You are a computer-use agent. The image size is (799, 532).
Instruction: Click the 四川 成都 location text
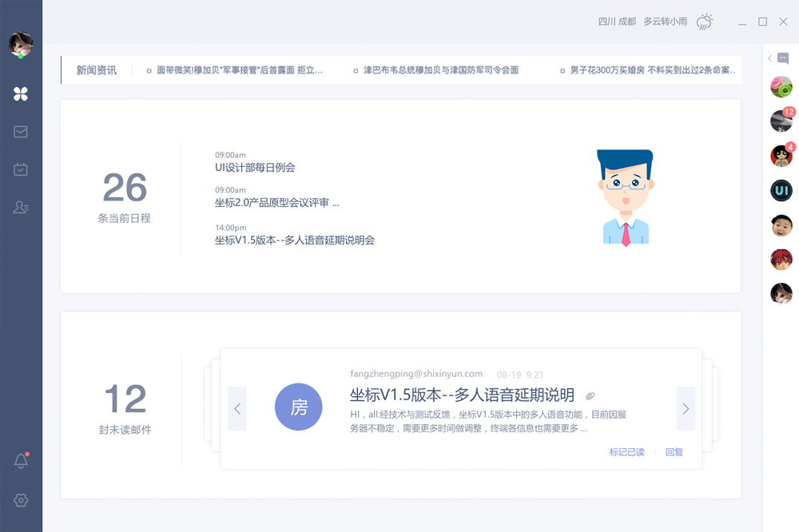(x=617, y=22)
